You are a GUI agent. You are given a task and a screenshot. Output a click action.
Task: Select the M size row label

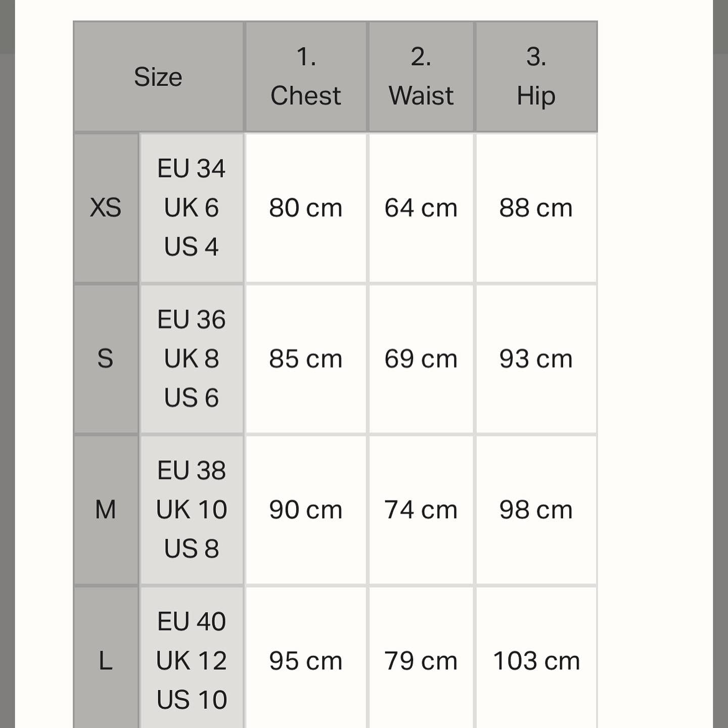pos(106,510)
